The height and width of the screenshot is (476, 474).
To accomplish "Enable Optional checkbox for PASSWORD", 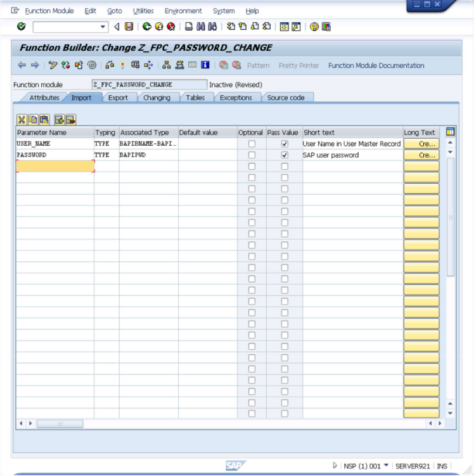I will 252,155.
